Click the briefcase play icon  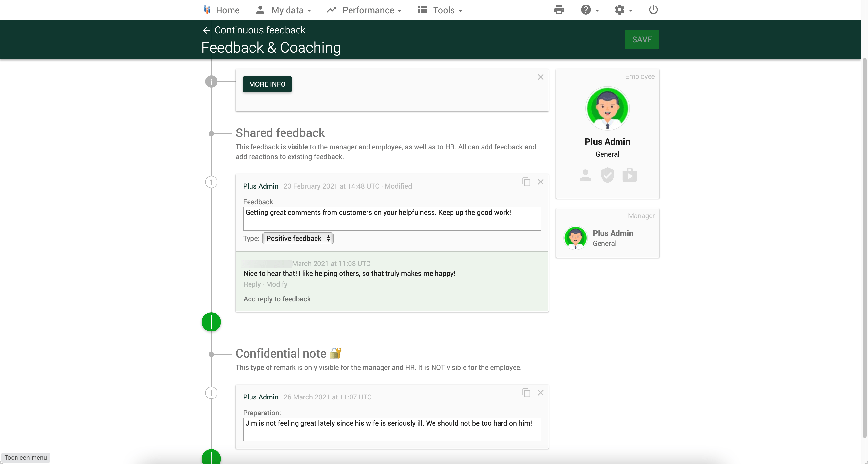click(629, 175)
